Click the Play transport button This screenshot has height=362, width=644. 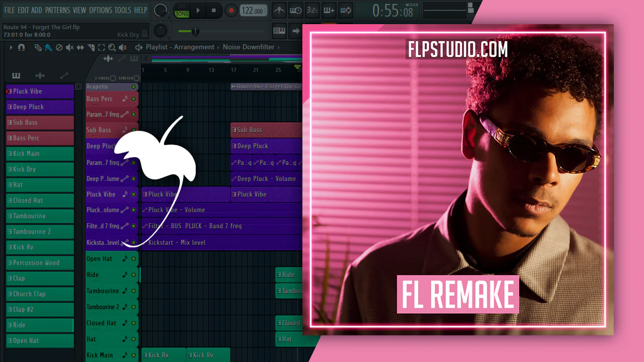tap(198, 10)
